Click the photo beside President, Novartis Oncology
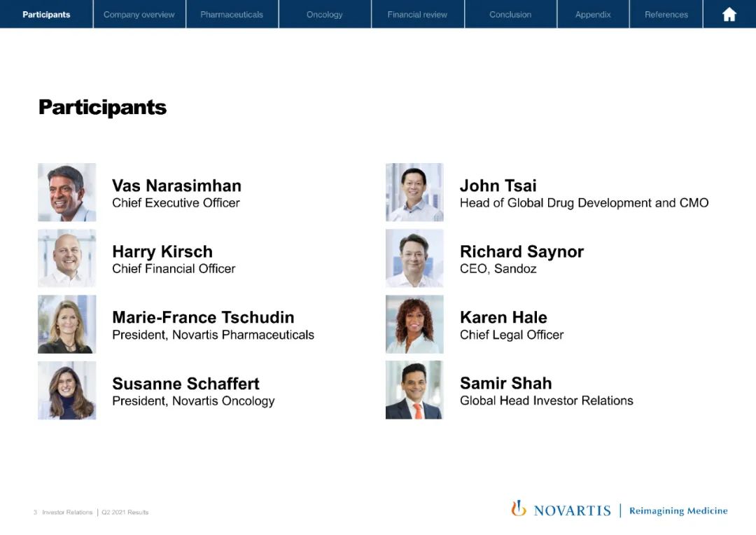The width and height of the screenshot is (756, 535). point(66,390)
